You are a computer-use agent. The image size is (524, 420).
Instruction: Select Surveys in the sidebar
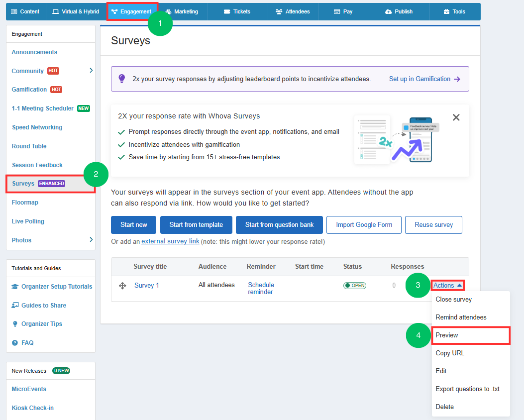50,184
